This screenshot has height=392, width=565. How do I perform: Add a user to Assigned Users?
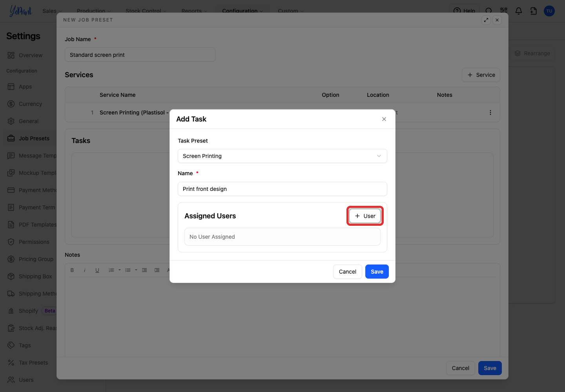pos(365,216)
